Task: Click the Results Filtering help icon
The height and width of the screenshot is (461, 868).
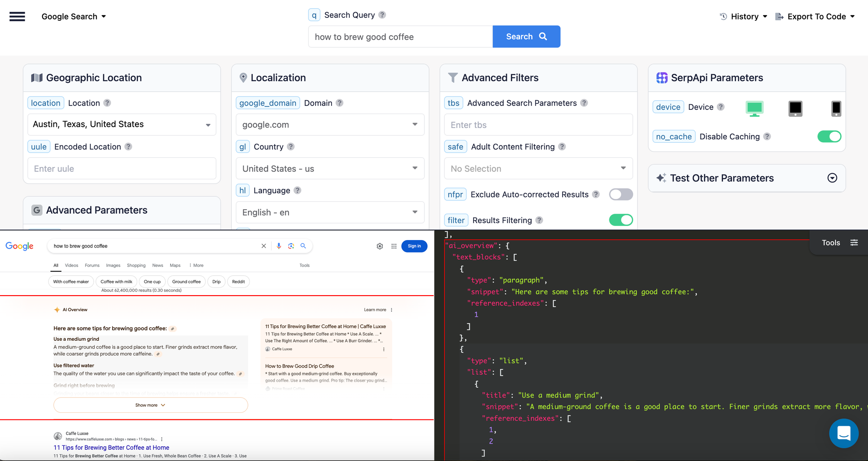Action: click(539, 220)
